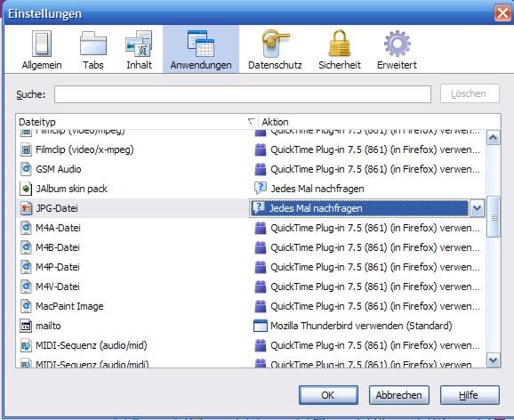Open the Allgemein settings panel

tap(42, 50)
